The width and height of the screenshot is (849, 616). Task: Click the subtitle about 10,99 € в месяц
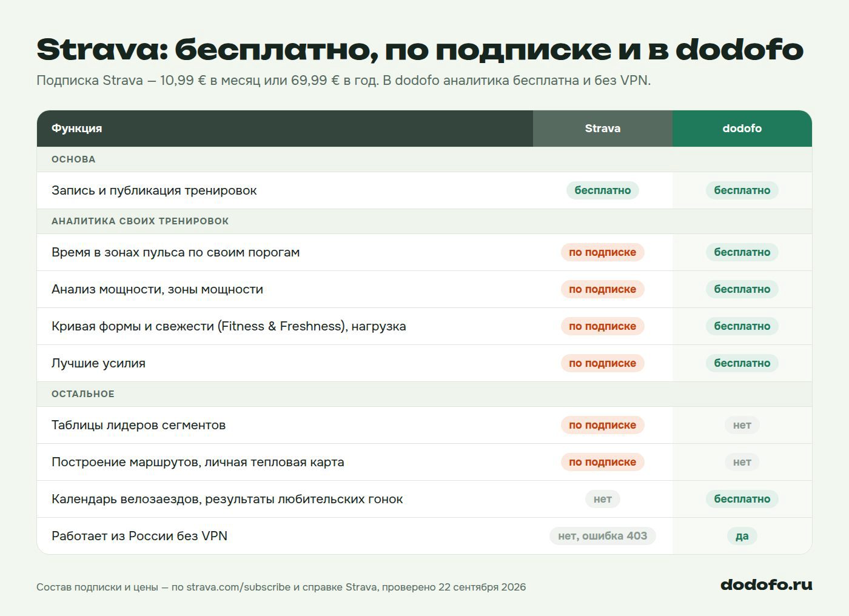[x=343, y=81]
